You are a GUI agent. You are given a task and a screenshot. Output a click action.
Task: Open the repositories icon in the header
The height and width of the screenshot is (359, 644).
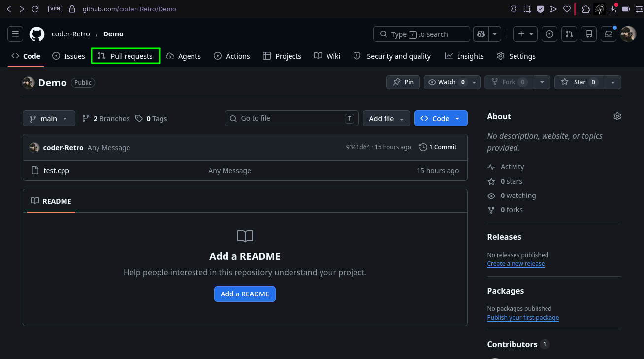click(x=588, y=34)
